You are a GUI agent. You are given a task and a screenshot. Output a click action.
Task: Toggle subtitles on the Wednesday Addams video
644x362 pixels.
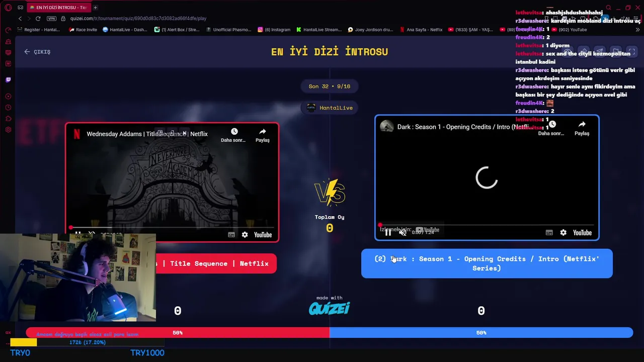click(x=231, y=235)
